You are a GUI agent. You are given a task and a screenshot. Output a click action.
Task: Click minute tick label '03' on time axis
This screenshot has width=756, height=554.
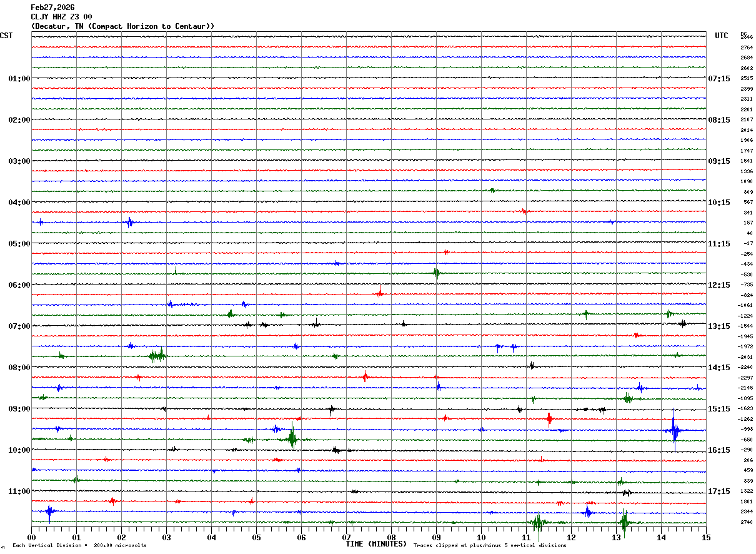pyautogui.click(x=166, y=537)
